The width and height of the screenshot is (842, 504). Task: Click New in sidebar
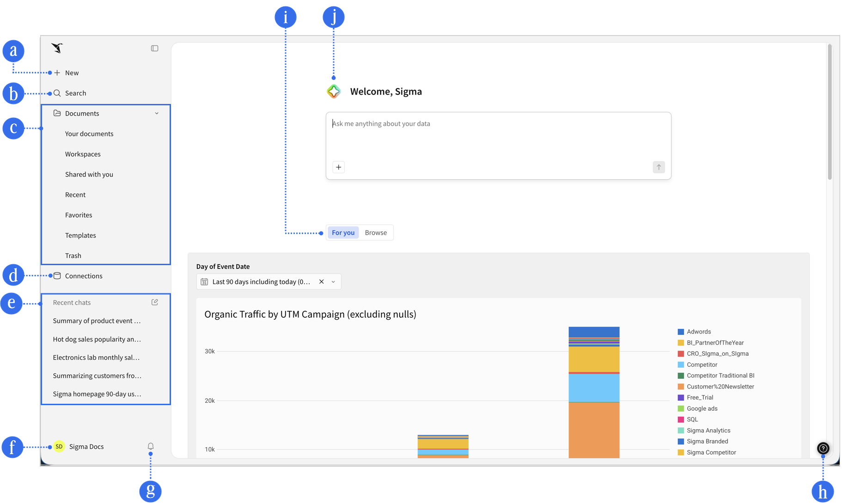[x=72, y=73]
